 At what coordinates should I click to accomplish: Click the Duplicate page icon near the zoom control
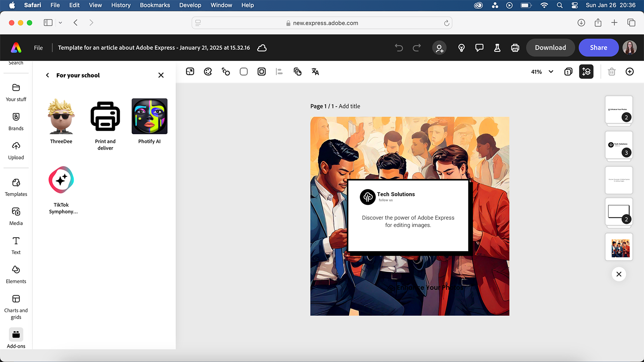click(568, 71)
